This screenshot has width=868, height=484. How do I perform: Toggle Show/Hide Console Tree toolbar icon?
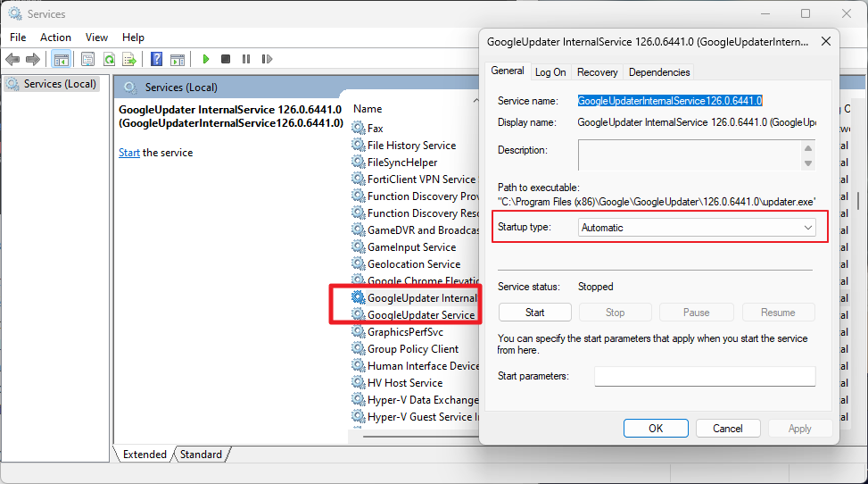click(61, 59)
